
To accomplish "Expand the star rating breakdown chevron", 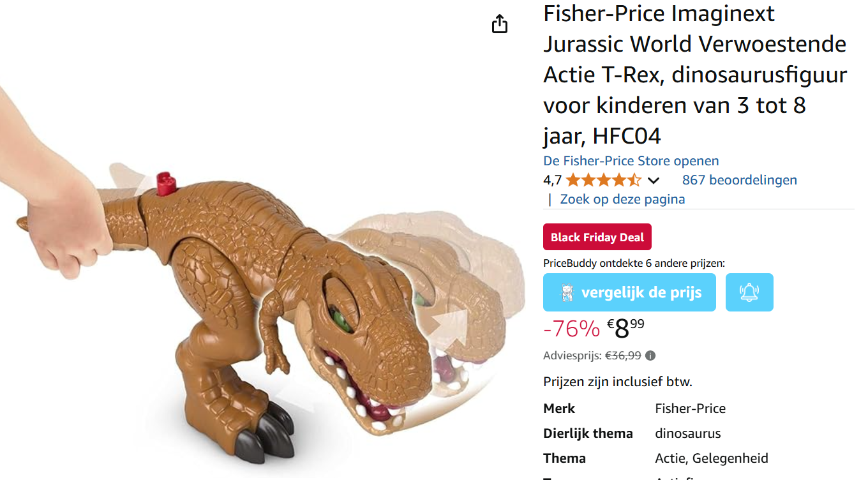I will pos(654,180).
